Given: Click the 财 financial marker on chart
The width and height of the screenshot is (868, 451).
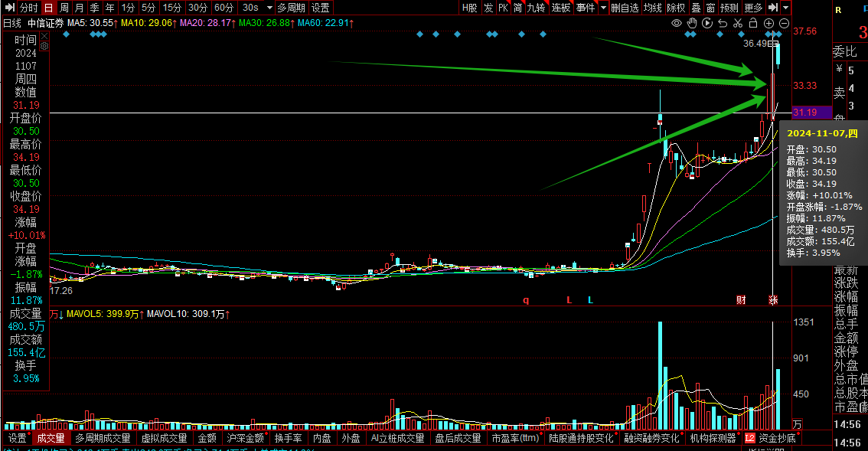Looking at the screenshot, I should 741,299.
